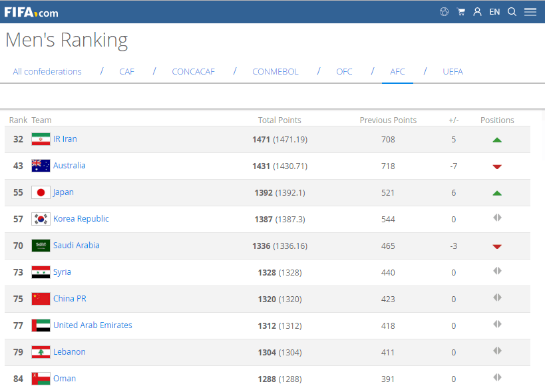The width and height of the screenshot is (545, 392).
Task: Click the United Arab Emirates flag icon
Action: tap(41, 325)
